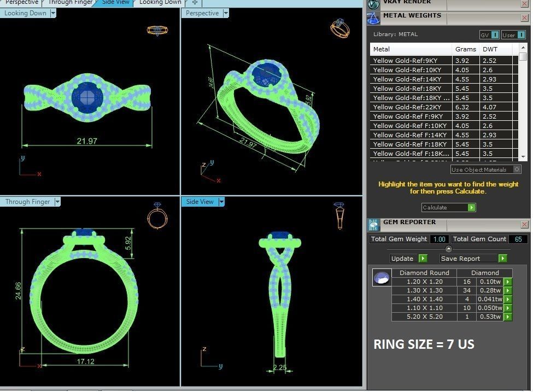Click the axis gizmo in the Perspective viewport
Image resolution: width=533 pixels, height=392 pixels.
click(210, 171)
